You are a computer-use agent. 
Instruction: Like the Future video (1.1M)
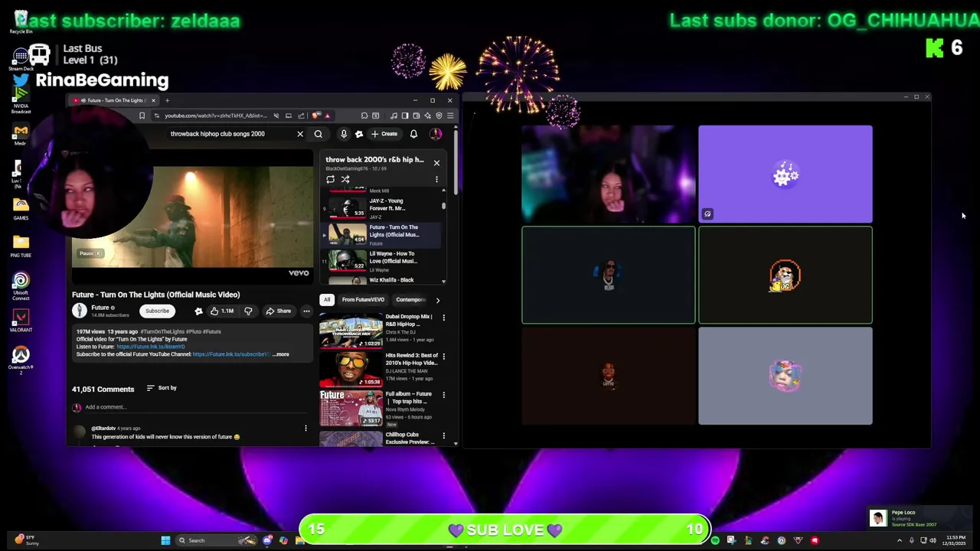click(x=222, y=311)
